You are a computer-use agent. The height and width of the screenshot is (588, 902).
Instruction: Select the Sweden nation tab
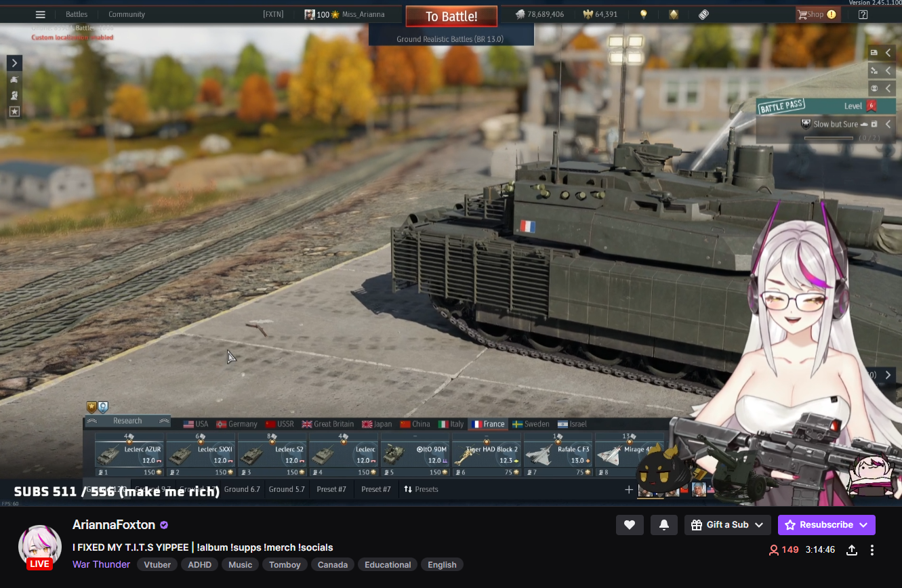click(x=531, y=424)
